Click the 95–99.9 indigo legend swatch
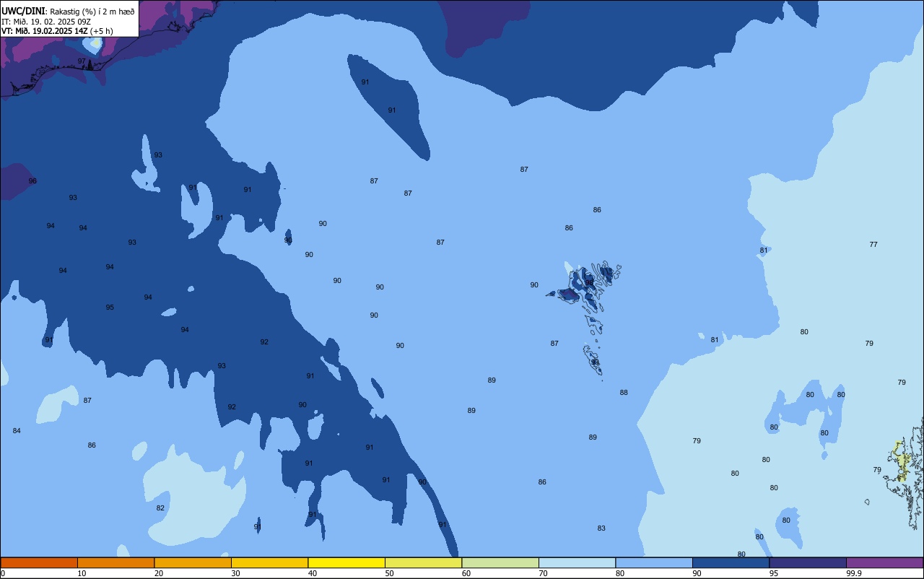 click(x=808, y=562)
